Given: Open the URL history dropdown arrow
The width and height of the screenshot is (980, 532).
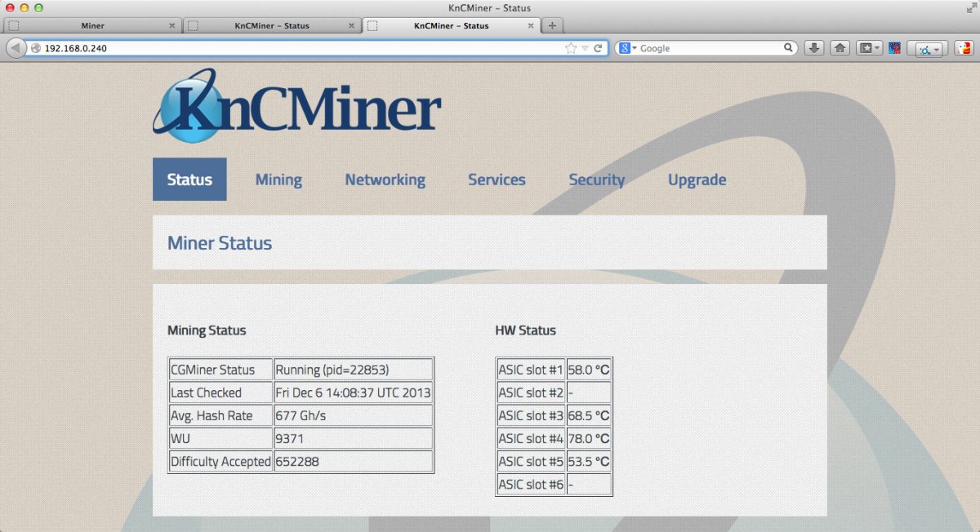Looking at the screenshot, I should tap(585, 48).
